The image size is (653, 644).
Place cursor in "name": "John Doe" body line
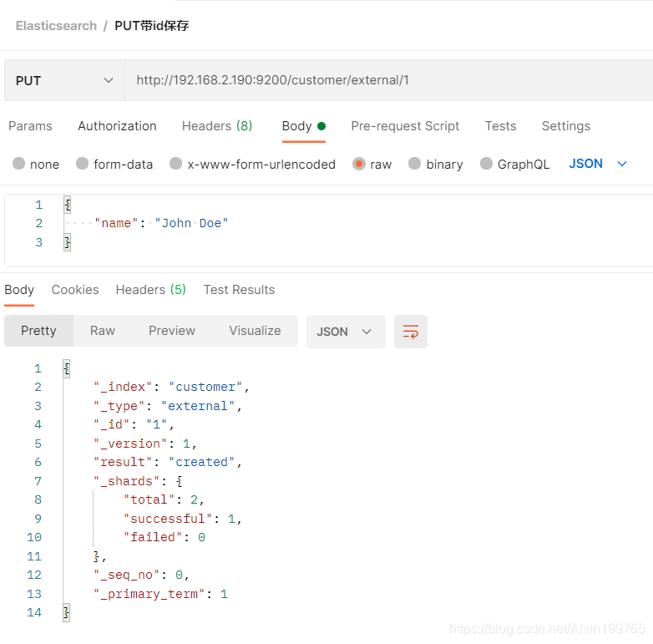pyautogui.click(x=161, y=223)
